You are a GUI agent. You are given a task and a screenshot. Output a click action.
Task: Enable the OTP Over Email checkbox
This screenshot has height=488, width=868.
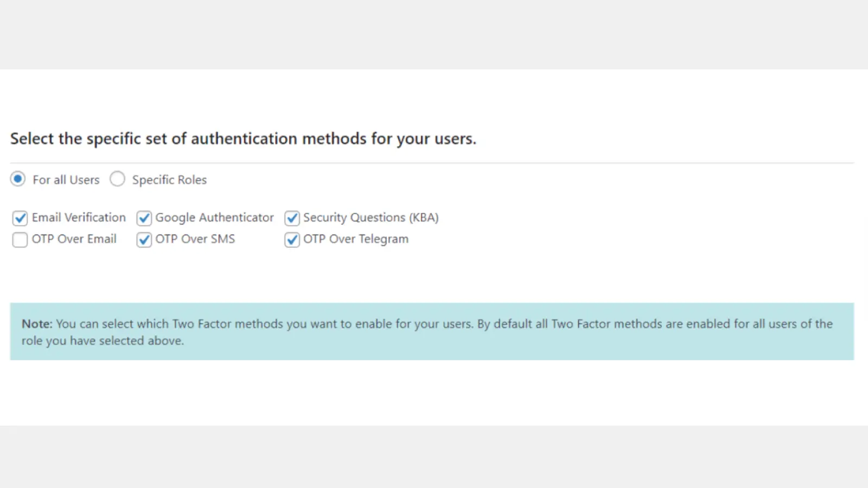click(20, 240)
